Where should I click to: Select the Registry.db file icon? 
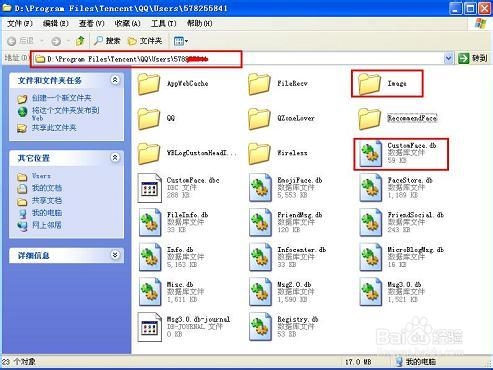point(260,327)
